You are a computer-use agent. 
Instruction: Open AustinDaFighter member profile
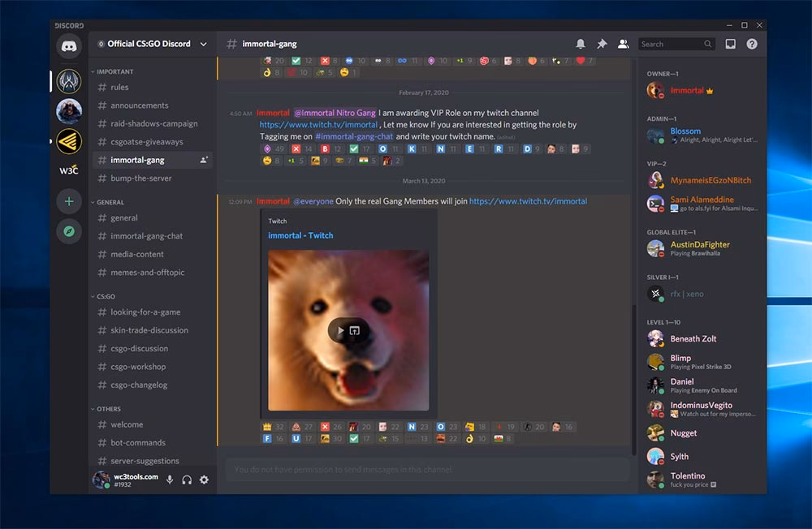pyautogui.click(x=700, y=248)
